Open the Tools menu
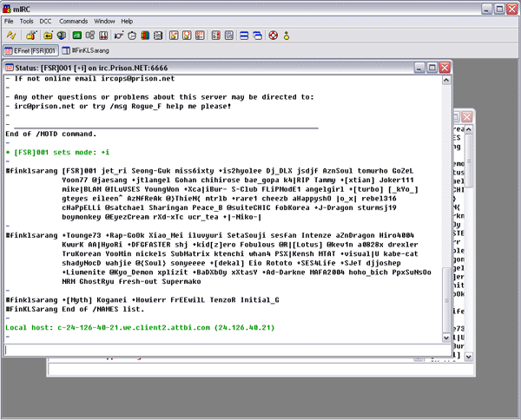 pos(26,21)
